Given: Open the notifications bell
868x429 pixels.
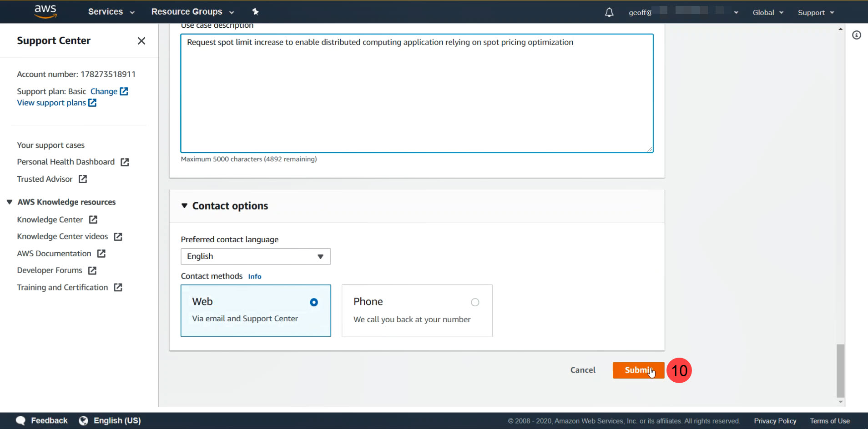Looking at the screenshot, I should 609,12.
